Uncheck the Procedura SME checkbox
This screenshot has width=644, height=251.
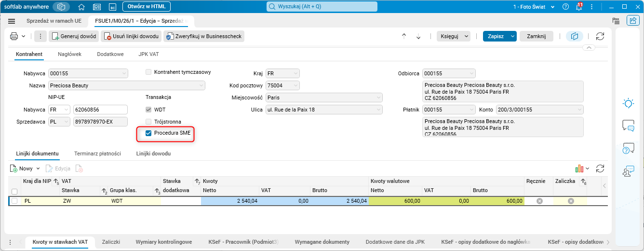[148, 133]
